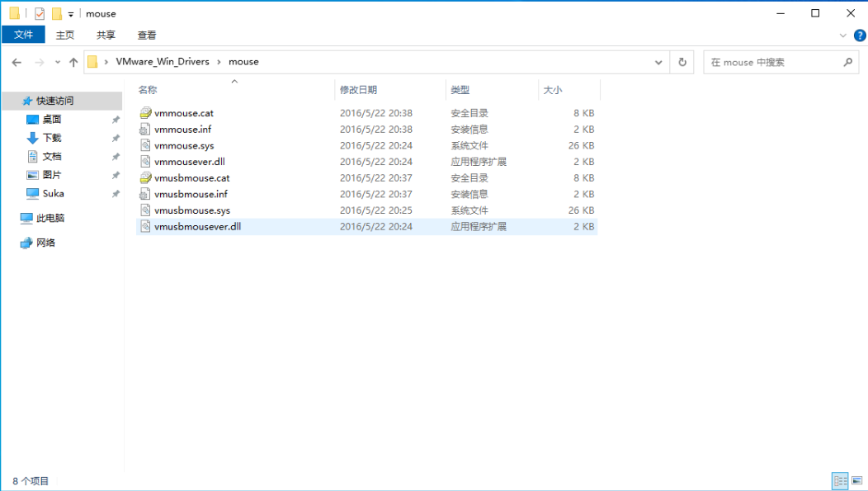This screenshot has width=868, height=491.
Task: Click the search magnifier icon
Action: coord(847,62)
